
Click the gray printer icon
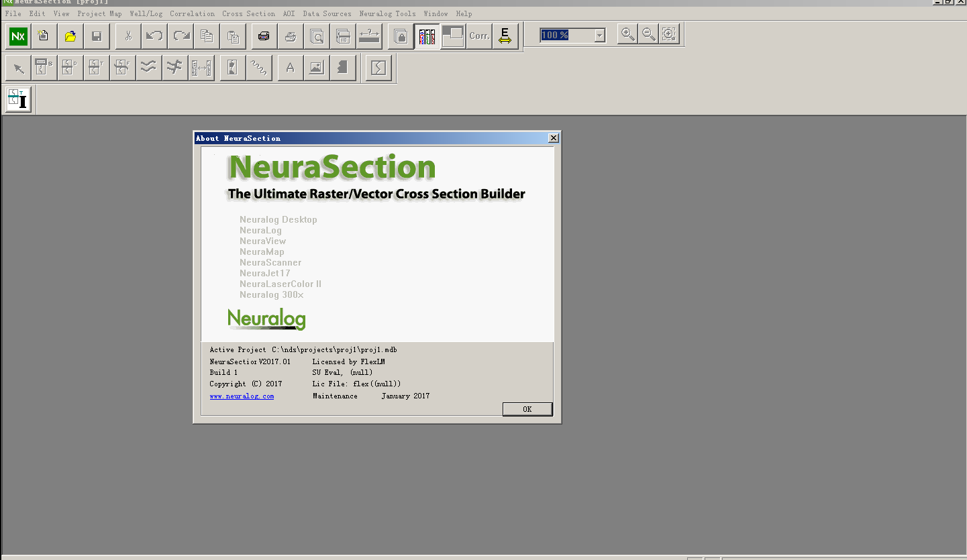[291, 36]
